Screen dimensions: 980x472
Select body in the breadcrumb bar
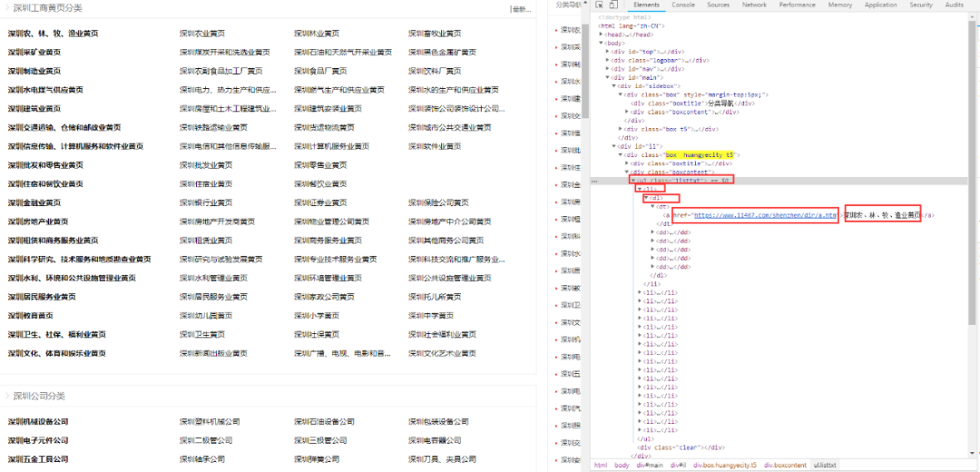pos(622,465)
